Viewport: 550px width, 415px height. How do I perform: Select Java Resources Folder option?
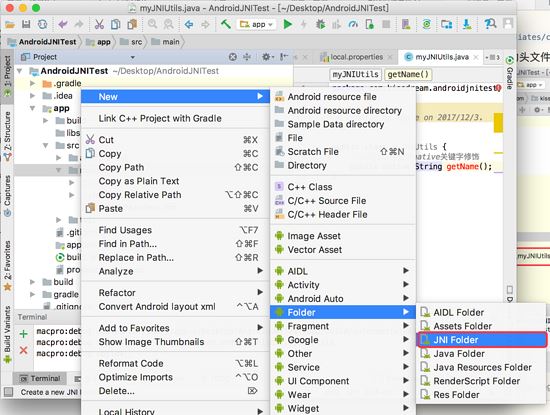click(x=481, y=367)
